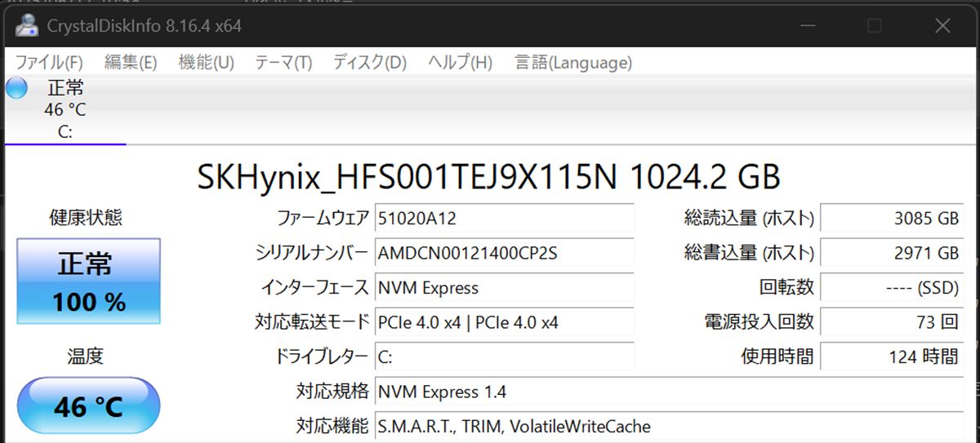Viewport: 980px width, 443px height.
Task: Click the 総読込量 (ホスト) label
Action: pyautogui.click(x=750, y=218)
